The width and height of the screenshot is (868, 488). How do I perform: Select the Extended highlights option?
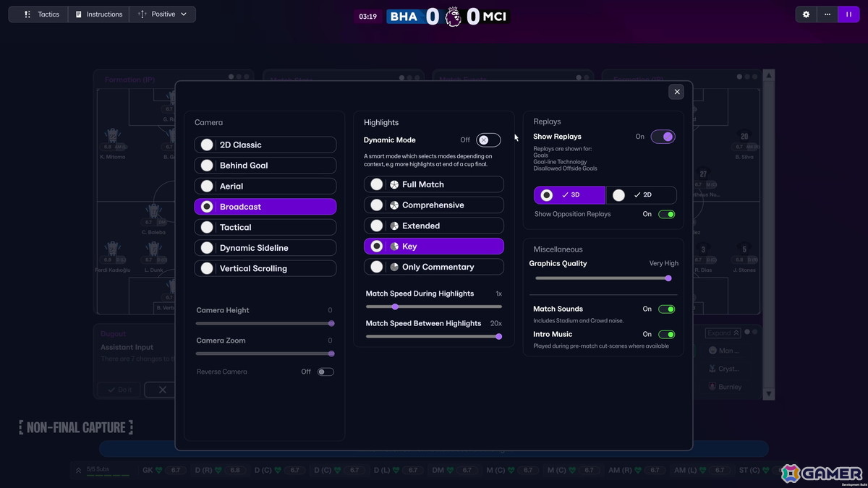(433, 226)
